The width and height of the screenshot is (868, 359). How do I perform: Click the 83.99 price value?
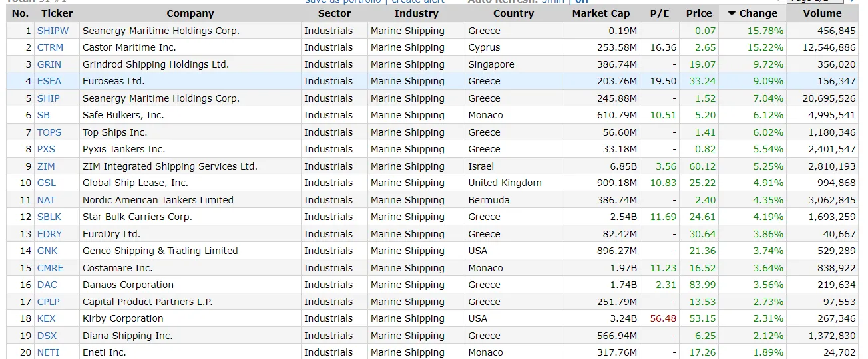click(703, 285)
